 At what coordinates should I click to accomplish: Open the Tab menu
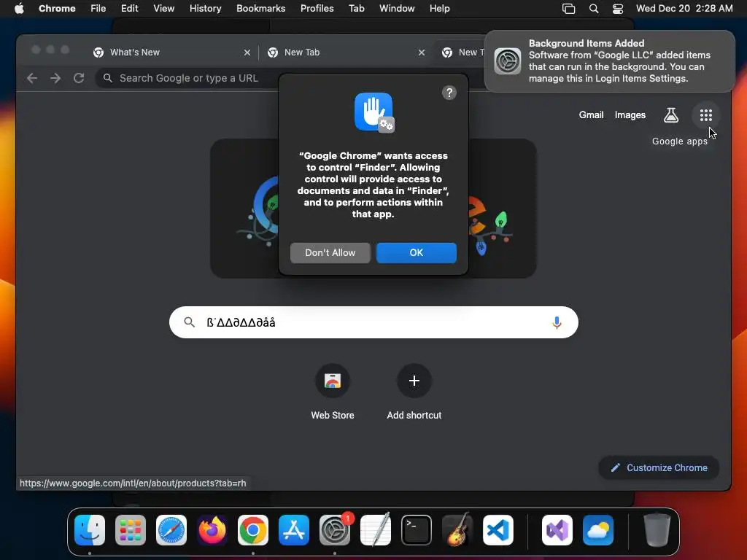pyautogui.click(x=356, y=8)
